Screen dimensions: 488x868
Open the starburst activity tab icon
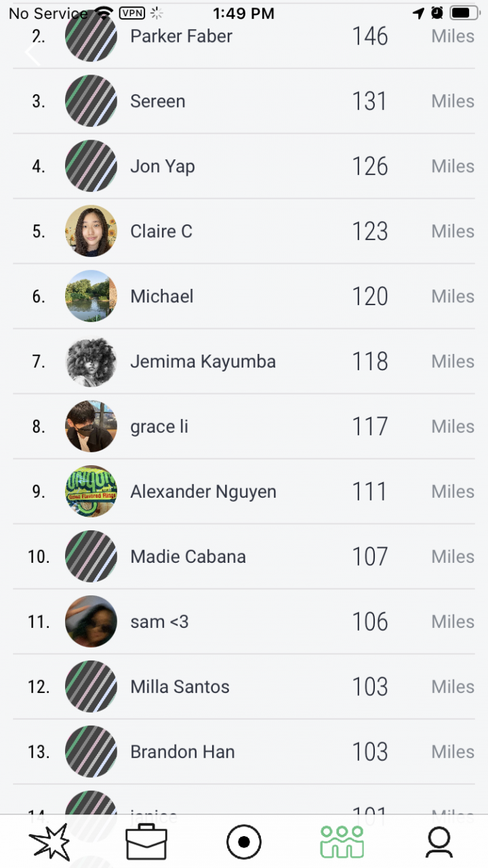(49, 842)
